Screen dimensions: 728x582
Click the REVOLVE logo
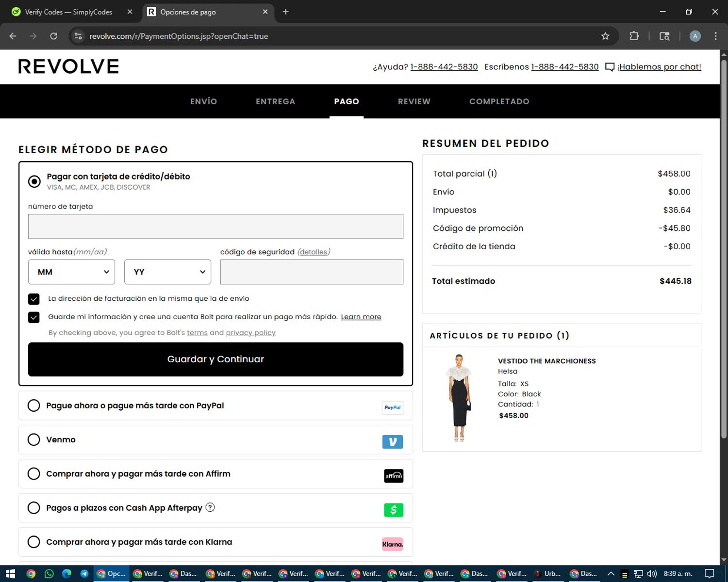(x=68, y=66)
